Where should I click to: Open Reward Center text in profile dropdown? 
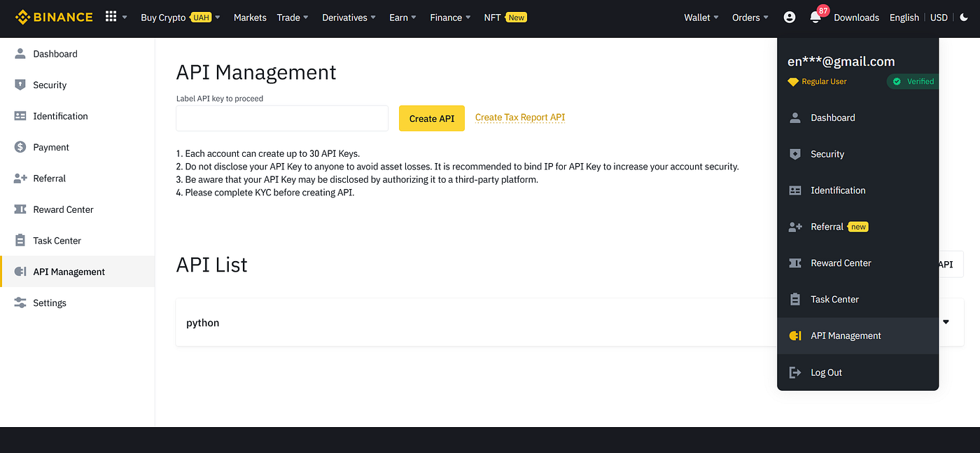(841, 263)
